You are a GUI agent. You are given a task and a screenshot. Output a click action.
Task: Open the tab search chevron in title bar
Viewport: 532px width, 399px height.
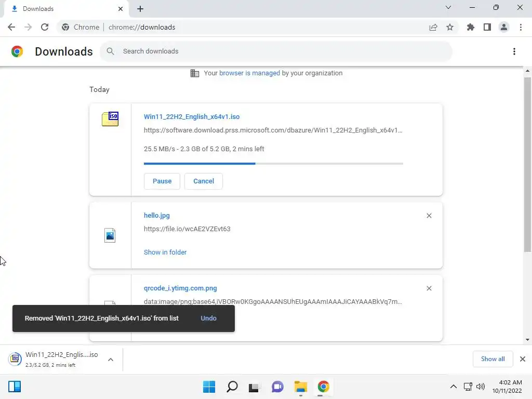pos(448,7)
